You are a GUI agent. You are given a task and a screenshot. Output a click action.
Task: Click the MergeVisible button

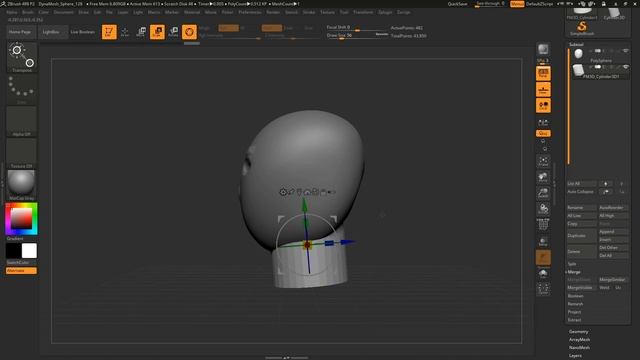(581, 288)
